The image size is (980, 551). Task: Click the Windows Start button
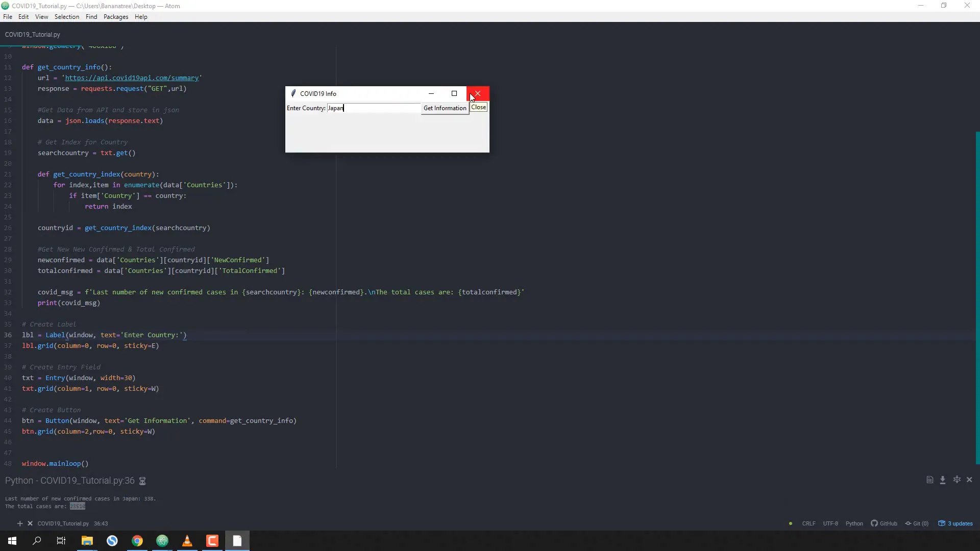[x=12, y=541]
